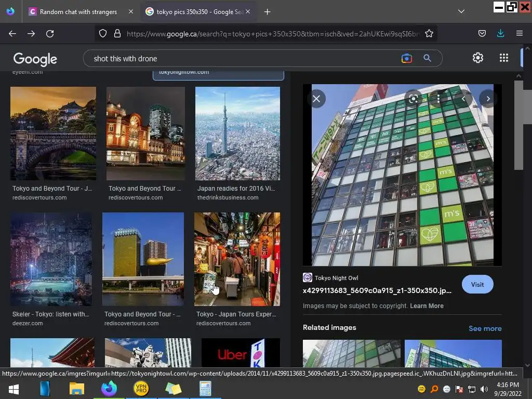Viewport: 532px width, 399px height.
Task: Open second related image with blue sky
Action: click(453, 353)
